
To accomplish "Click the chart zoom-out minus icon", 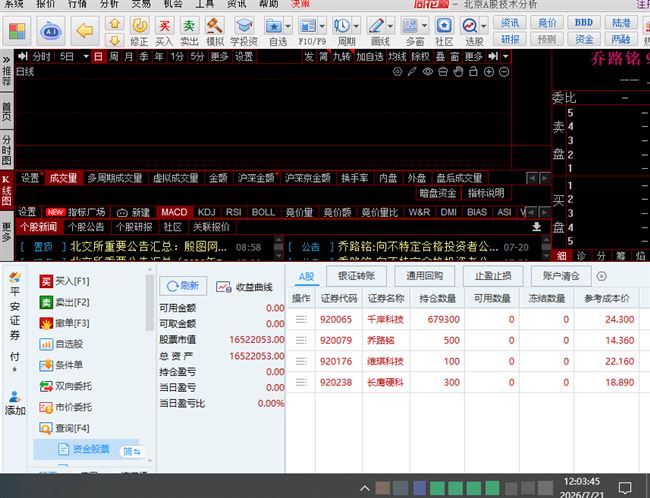I will click(x=504, y=72).
